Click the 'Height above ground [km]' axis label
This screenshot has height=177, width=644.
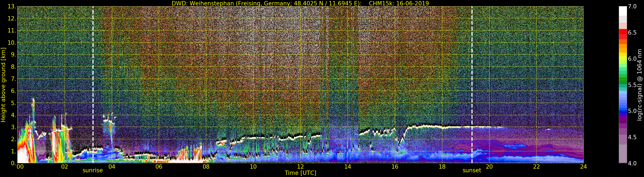[x=3, y=85]
